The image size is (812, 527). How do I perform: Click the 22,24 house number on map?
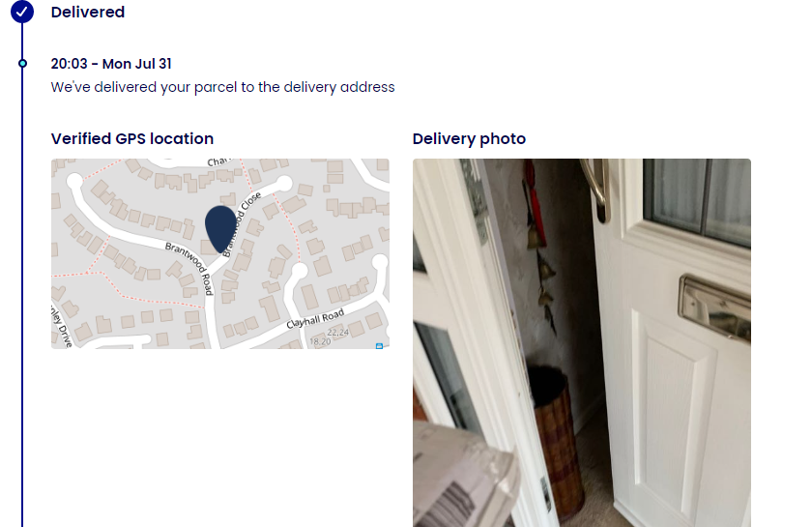click(x=337, y=333)
